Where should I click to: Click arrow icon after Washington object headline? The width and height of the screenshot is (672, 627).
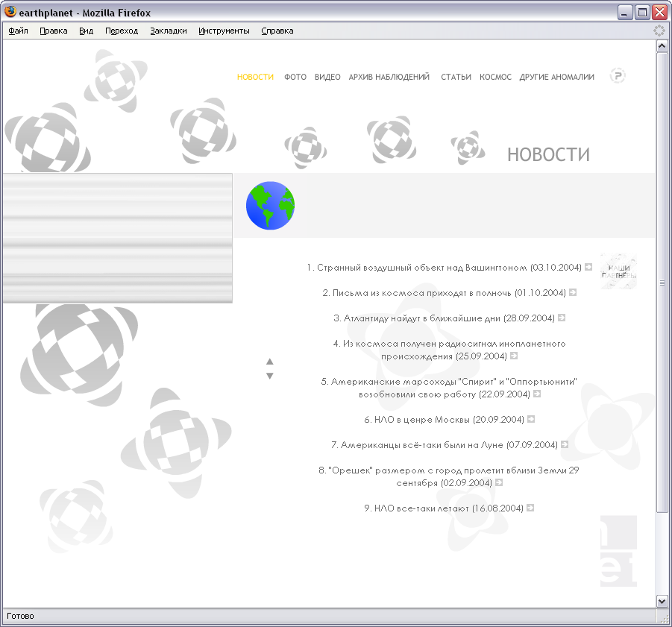coord(588,267)
